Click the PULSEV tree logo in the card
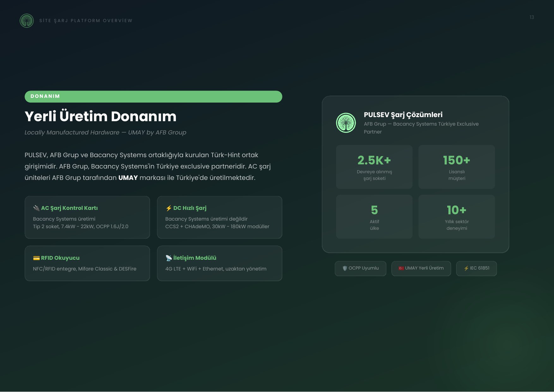The image size is (554, 392). click(x=346, y=123)
